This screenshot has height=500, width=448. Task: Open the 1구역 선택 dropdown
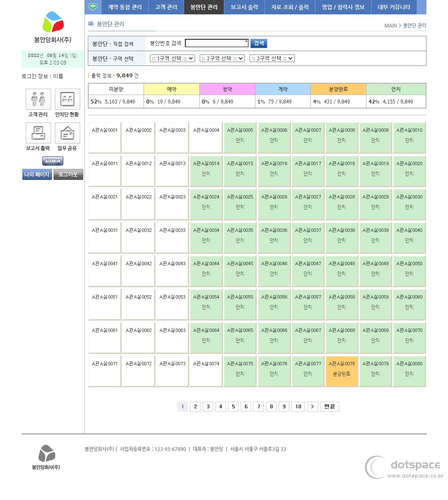point(171,58)
